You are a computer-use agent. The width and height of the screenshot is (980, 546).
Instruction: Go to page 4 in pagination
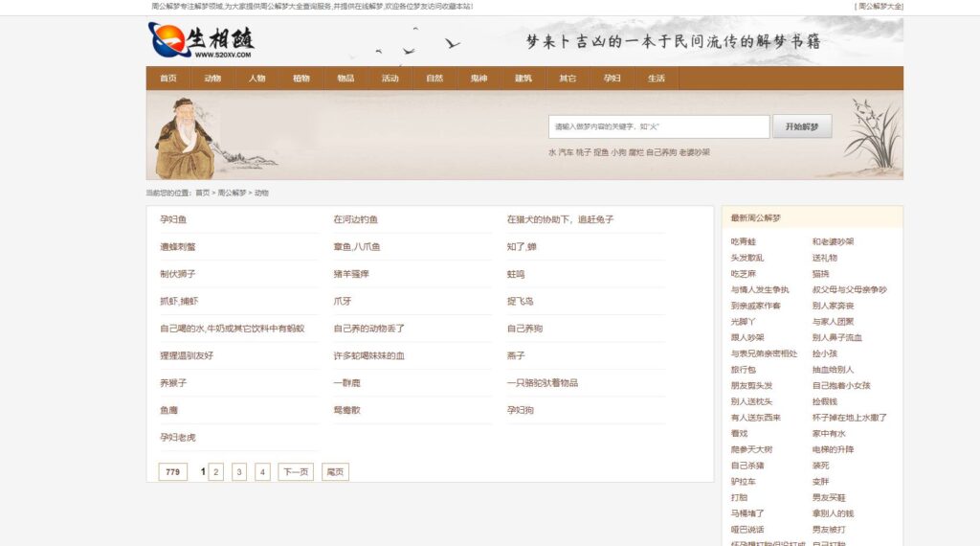pos(262,471)
